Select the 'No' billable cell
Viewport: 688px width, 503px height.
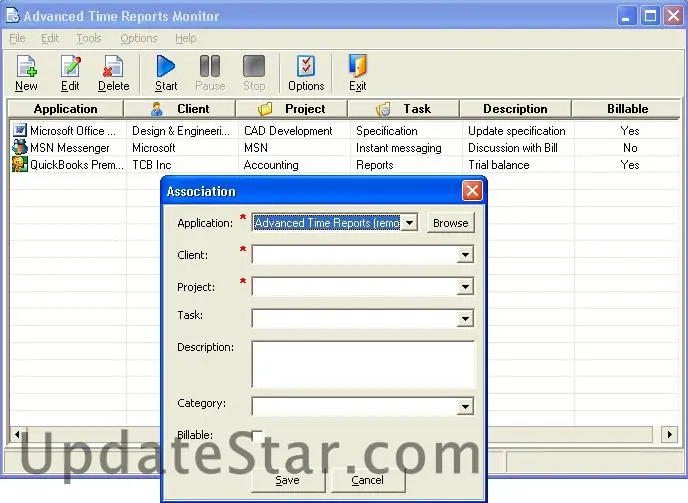(630, 148)
